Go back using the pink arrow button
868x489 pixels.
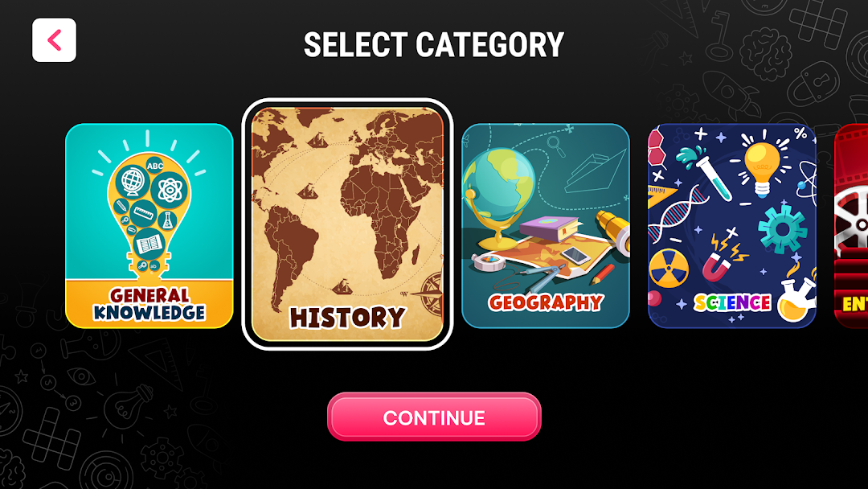pos(55,40)
